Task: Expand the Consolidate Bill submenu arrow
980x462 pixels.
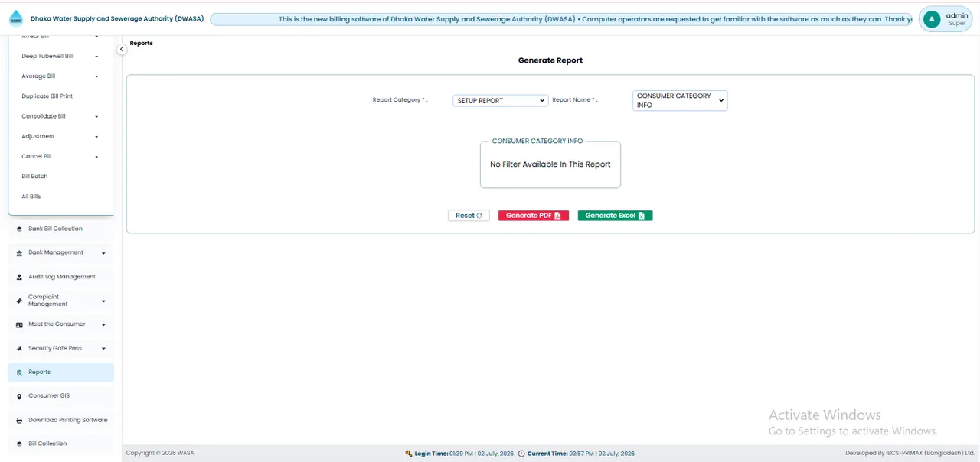Action: click(96, 116)
